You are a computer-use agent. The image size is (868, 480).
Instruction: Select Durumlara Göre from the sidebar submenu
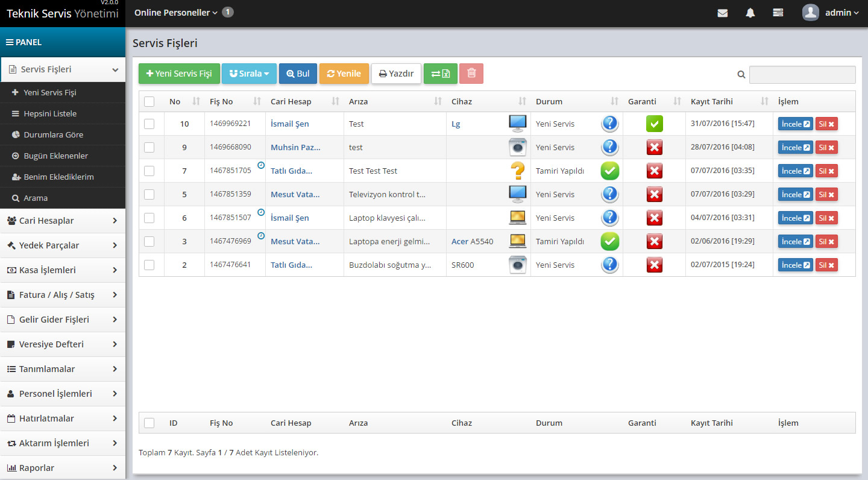[x=53, y=134]
